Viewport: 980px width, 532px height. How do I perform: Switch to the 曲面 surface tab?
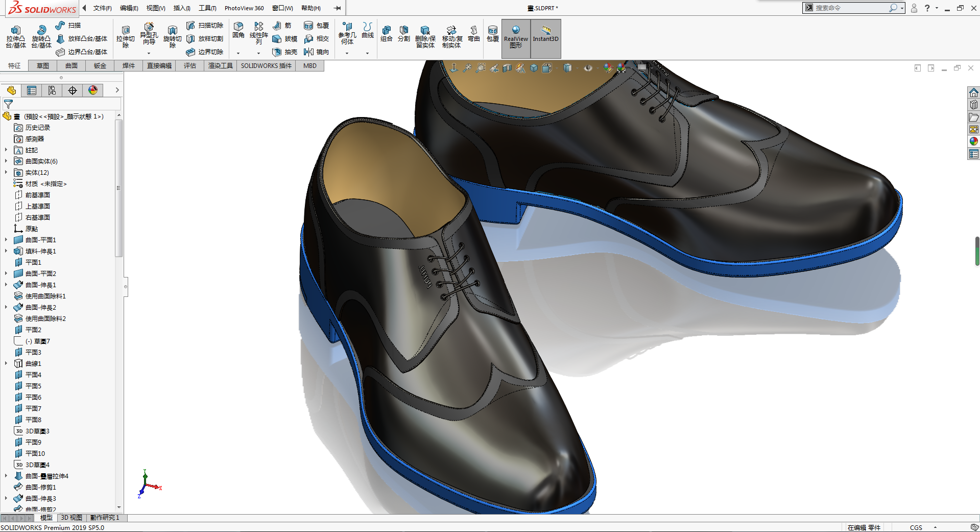click(71, 65)
